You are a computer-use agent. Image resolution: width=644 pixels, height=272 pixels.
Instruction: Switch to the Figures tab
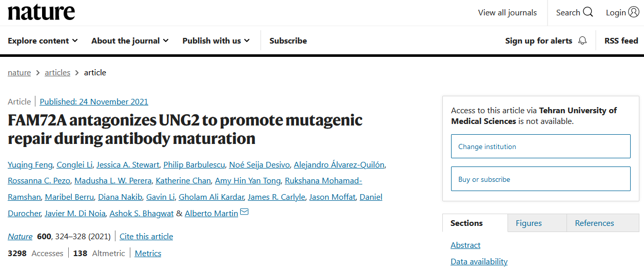[529, 223]
